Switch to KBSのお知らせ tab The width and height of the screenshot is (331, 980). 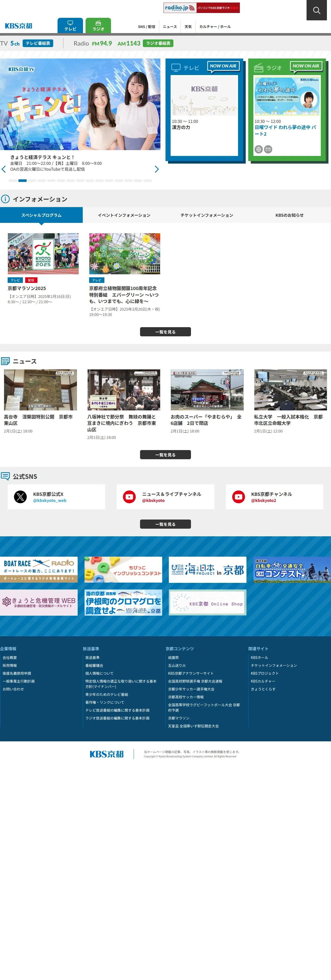click(x=289, y=215)
